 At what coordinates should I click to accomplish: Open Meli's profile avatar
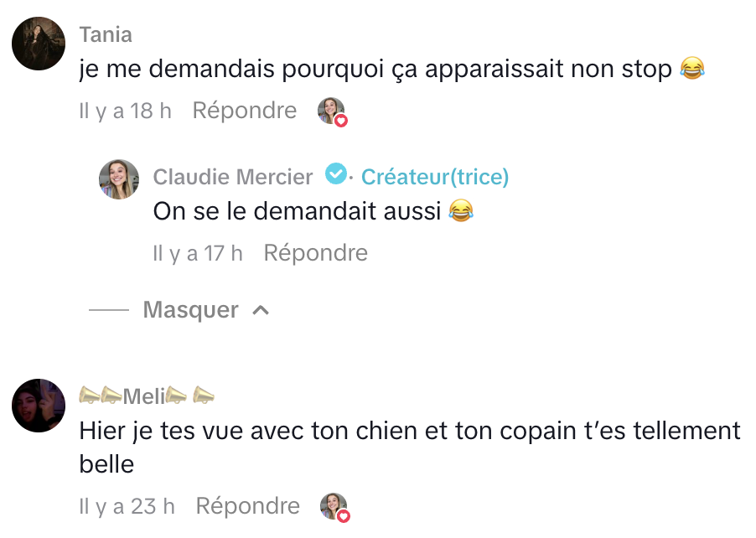[x=39, y=406]
